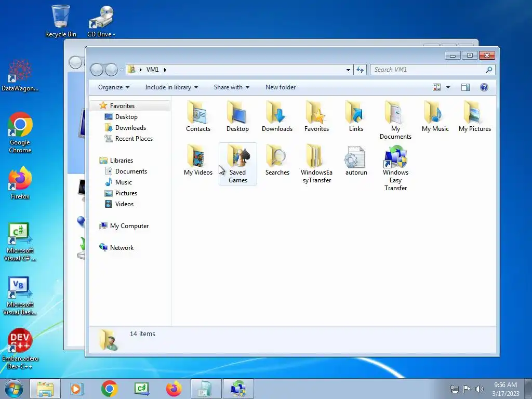
Task: Open the Share with dropdown
Action: (x=232, y=87)
